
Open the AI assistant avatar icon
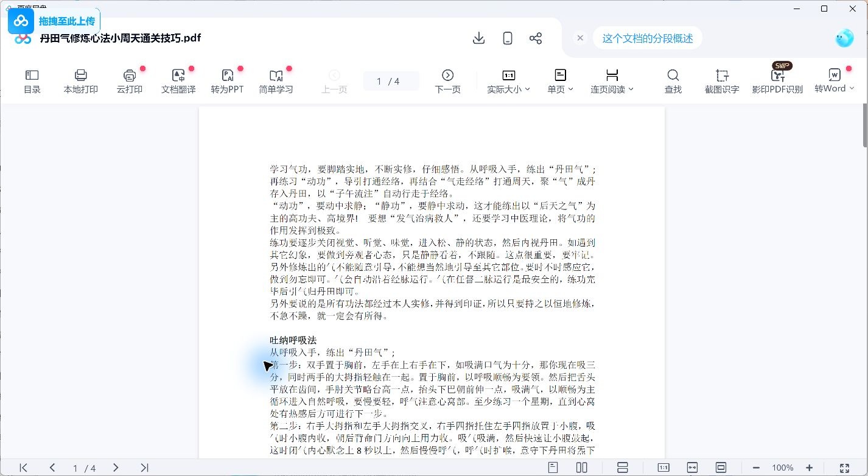tap(844, 38)
